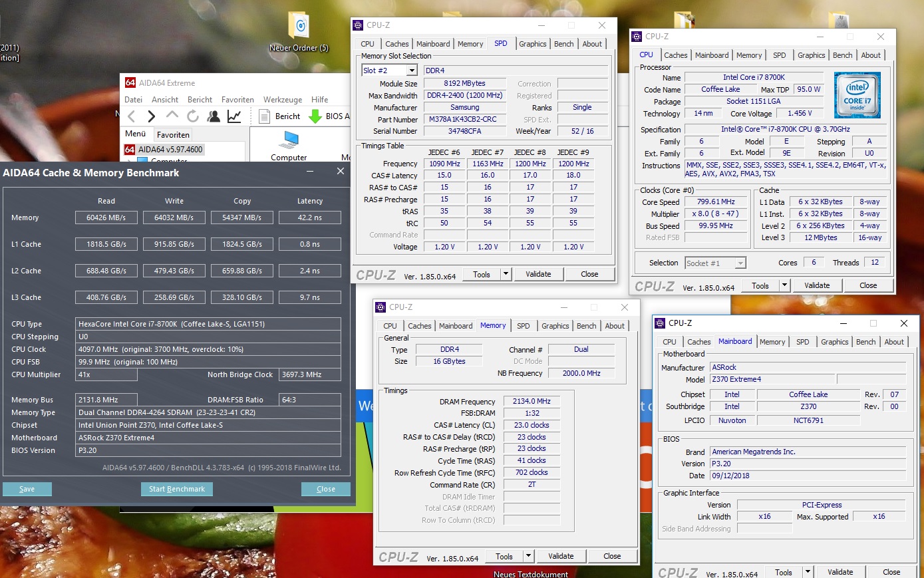Click the CPU-Z SPD window title icon
The image size is (924, 578).
(359, 25)
